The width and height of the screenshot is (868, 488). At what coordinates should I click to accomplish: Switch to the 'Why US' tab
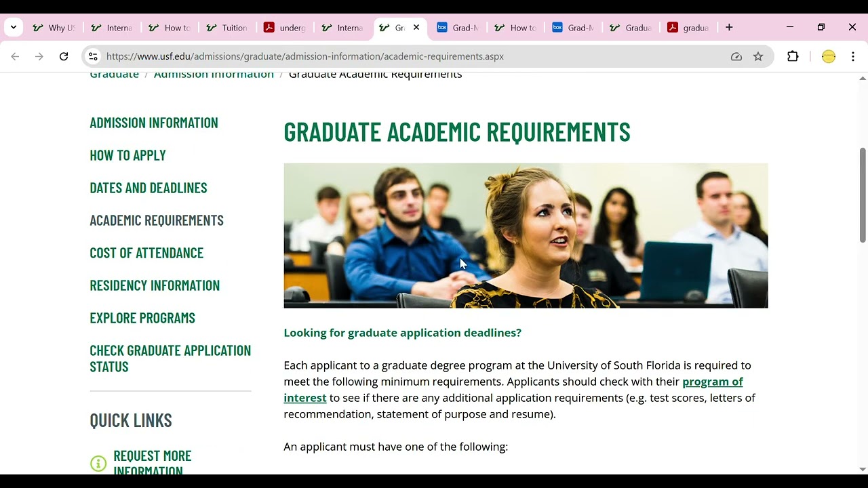54,28
